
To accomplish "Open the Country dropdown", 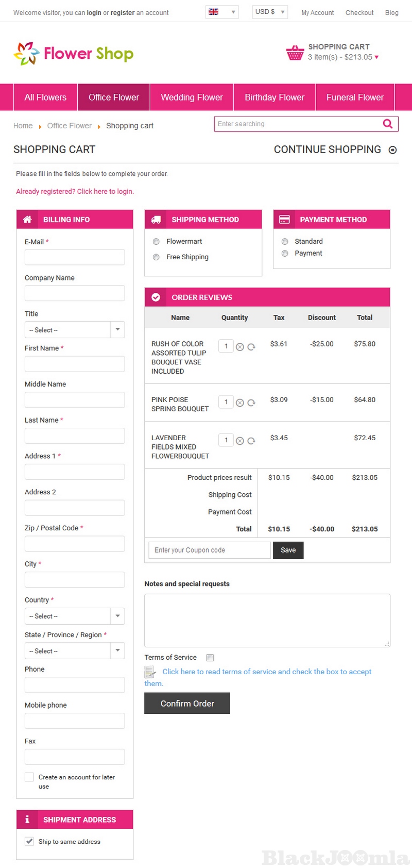I will point(75,616).
